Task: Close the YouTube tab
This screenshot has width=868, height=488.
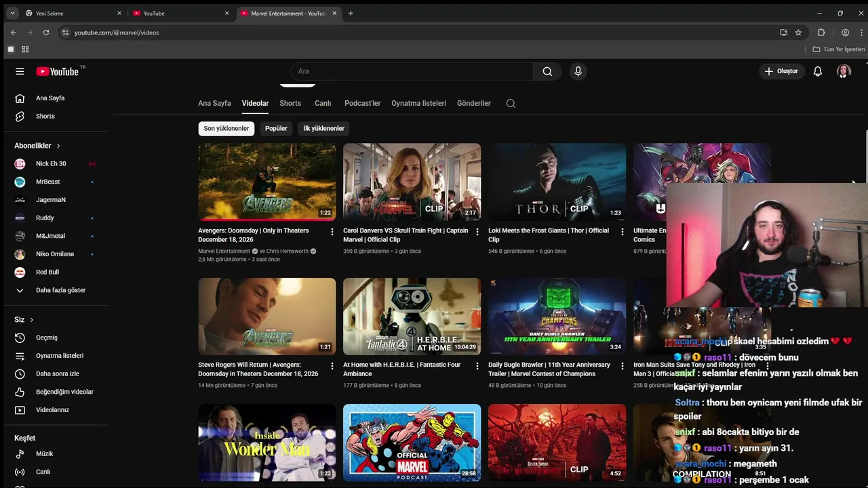Action: 227,13
